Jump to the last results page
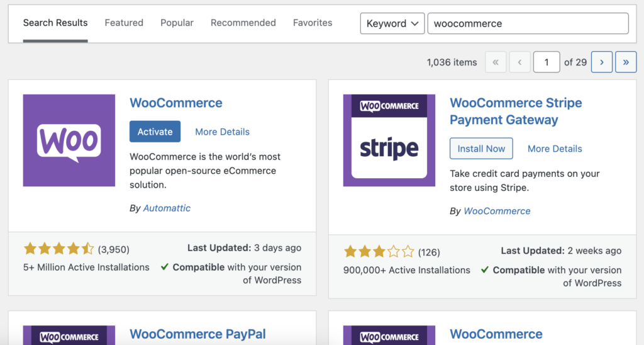The width and height of the screenshot is (644, 345). (626, 62)
